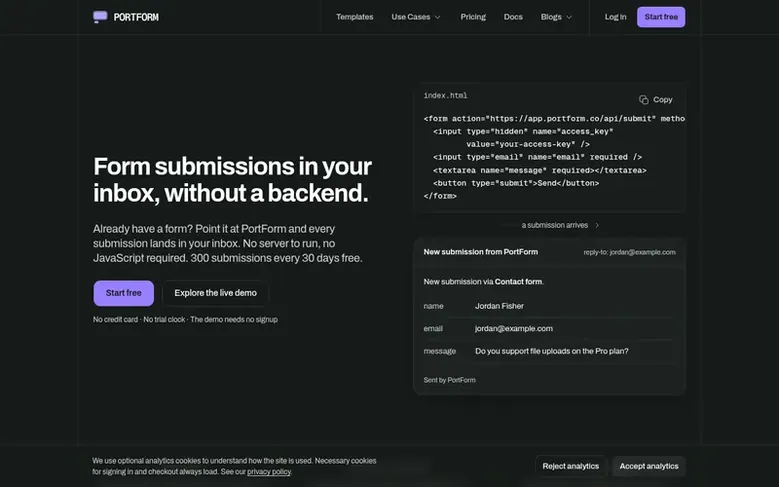Click the email value jordan@example.com
779x487 pixels.
point(514,328)
